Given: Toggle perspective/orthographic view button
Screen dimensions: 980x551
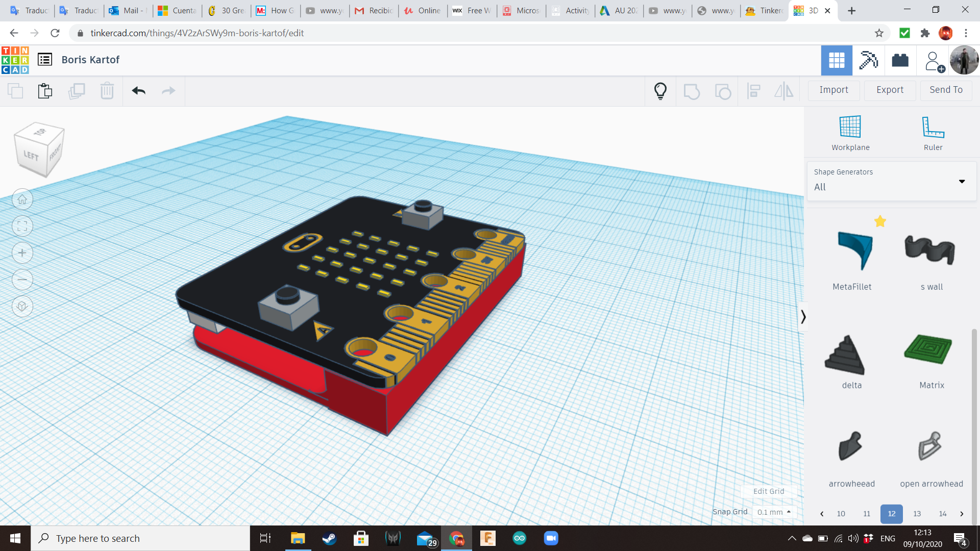Looking at the screenshot, I should (x=22, y=307).
